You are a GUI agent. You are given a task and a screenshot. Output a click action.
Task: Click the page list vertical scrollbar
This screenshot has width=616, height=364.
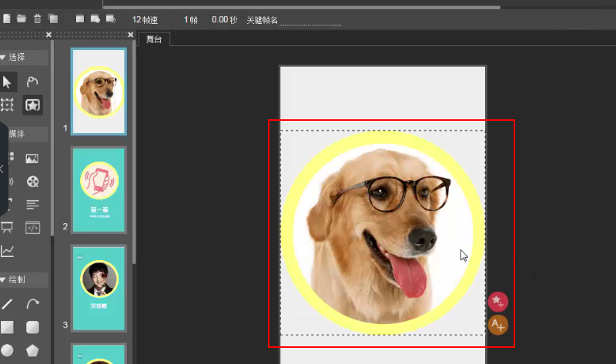point(134,153)
